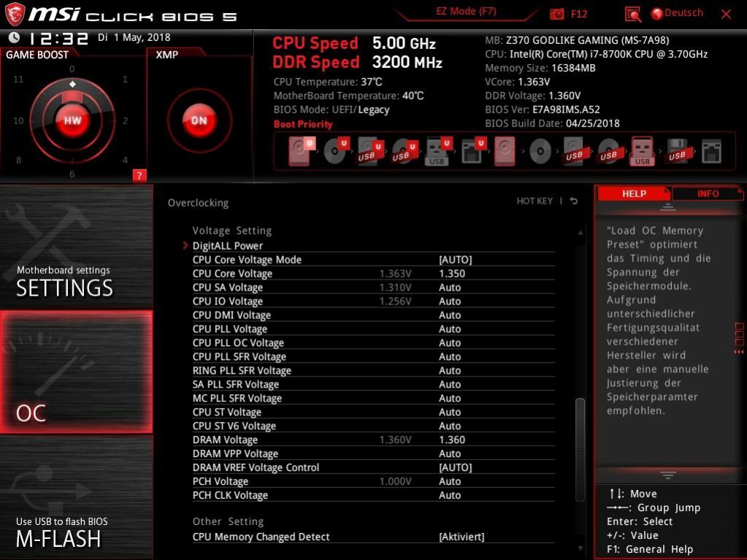This screenshot has width=747, height=560.
Task: Toggle the Game Boost HW knob
Action: coord(72,120)
